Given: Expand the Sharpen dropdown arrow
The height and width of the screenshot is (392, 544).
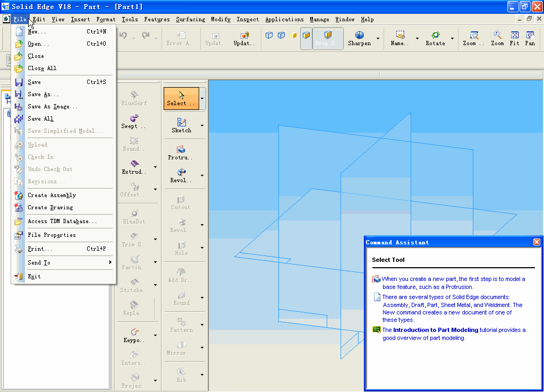Looking at the screenshot, I should click(378, 38).
